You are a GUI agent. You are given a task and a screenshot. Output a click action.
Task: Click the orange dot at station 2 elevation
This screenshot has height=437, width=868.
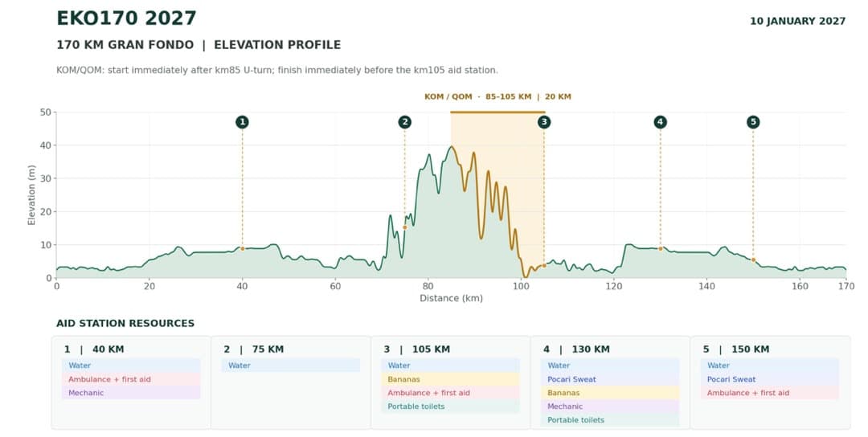point(404,227)
